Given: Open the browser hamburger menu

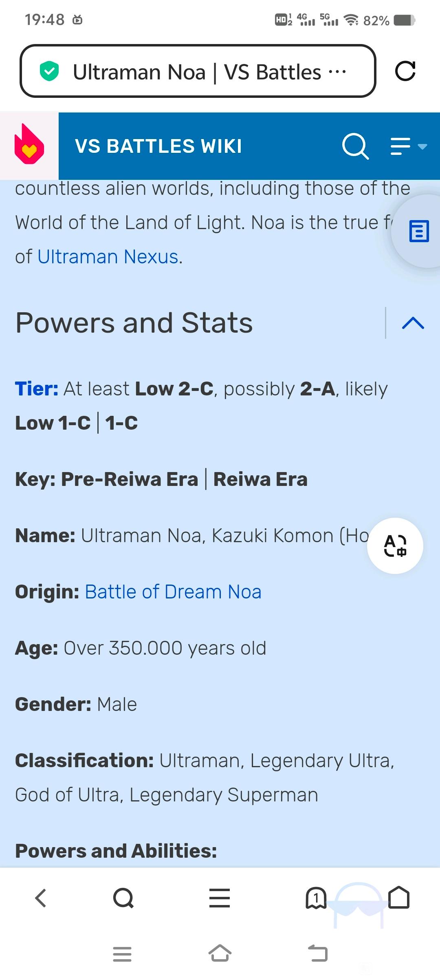Looking at the screenshot, I should point(220,898).
